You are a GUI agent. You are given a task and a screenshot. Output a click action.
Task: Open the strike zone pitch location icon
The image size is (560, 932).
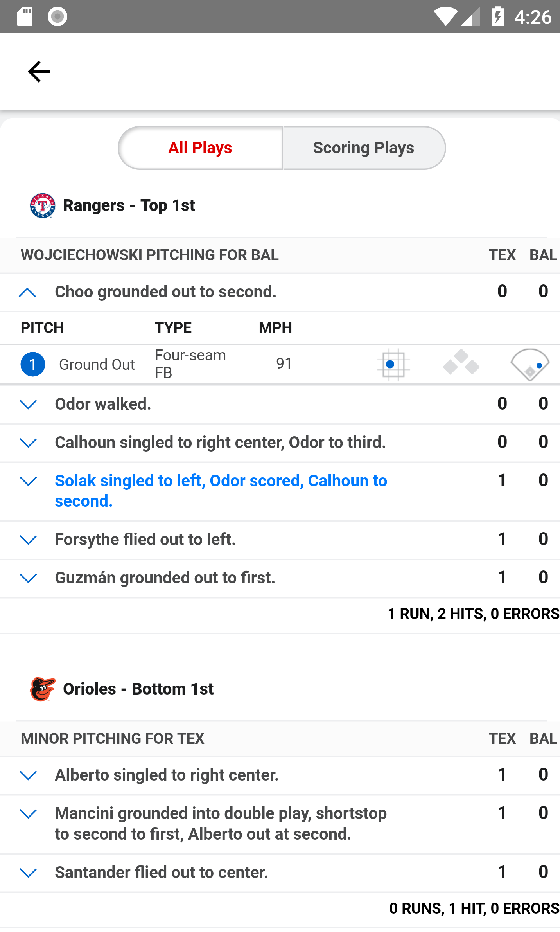393,364
